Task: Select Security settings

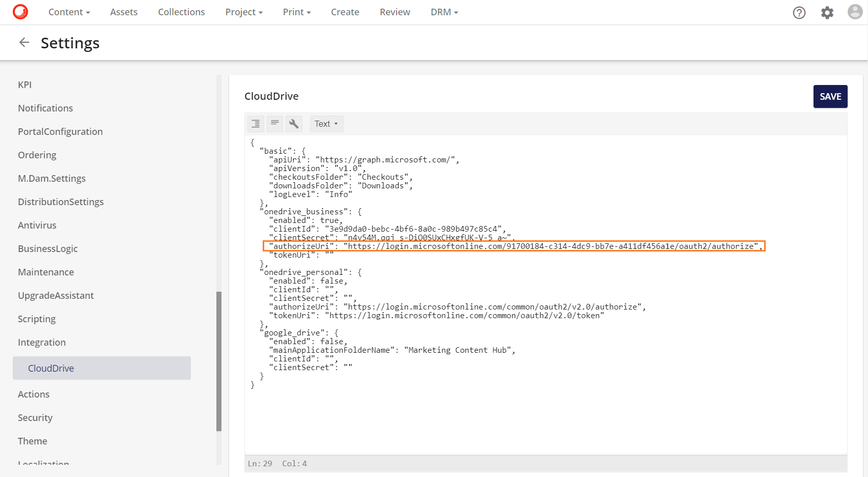Action: coord(35,417)
